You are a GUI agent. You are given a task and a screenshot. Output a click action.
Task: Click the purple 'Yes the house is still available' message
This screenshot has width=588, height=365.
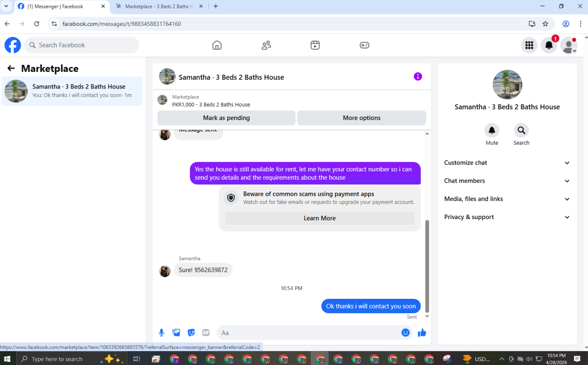pyautogui.click(x=305, y=174)
